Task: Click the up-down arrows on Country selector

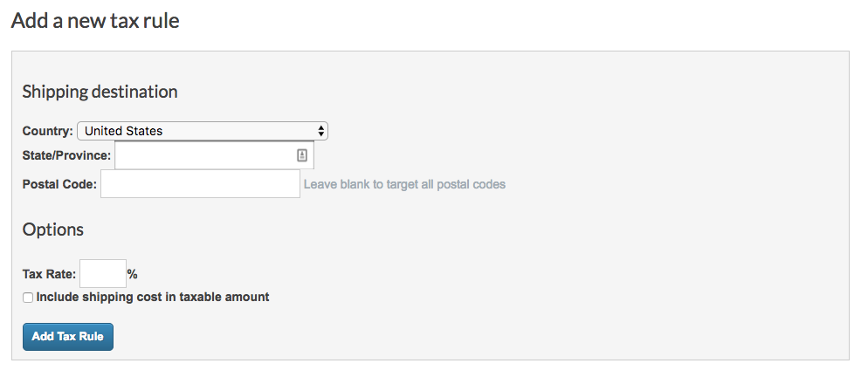Action: (321, 131)
